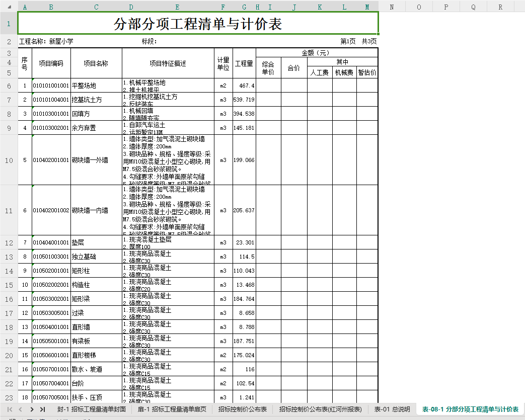Screen dimensions: 525x420
Task: Select column D header
Action: 131,7
